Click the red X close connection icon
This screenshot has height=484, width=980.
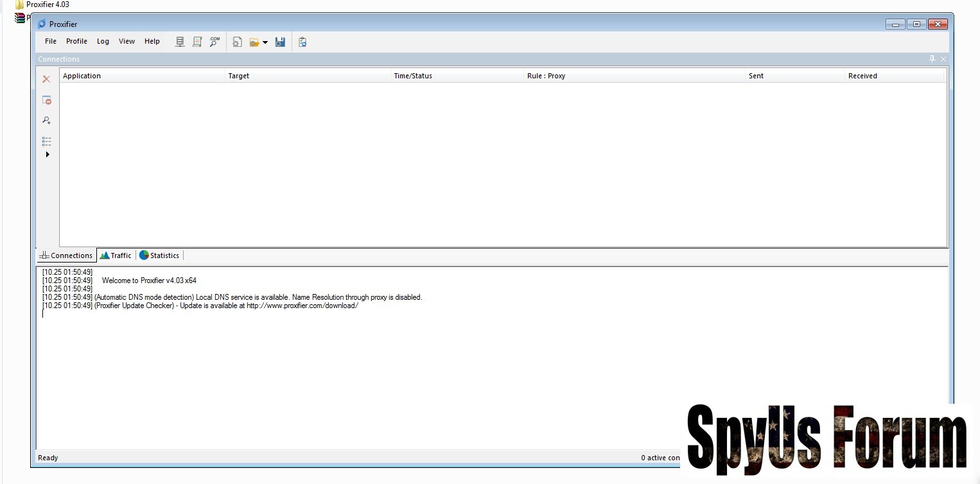coord(46,79)
